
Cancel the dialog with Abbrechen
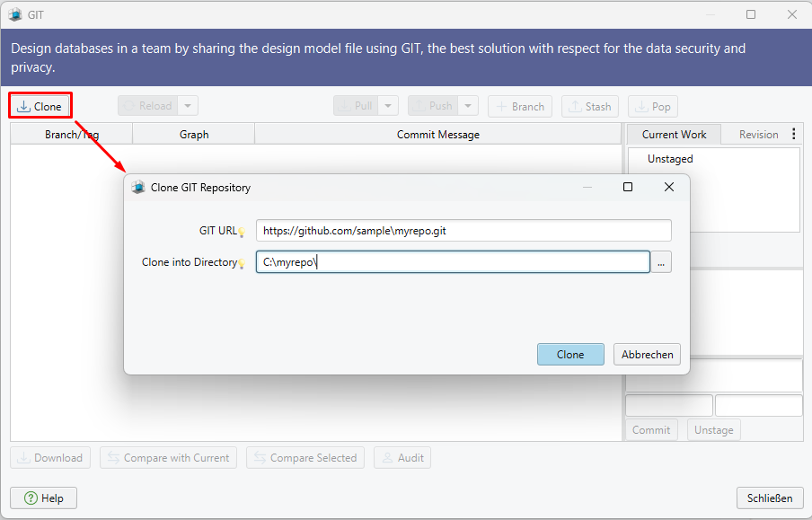(x=647, y=354)
